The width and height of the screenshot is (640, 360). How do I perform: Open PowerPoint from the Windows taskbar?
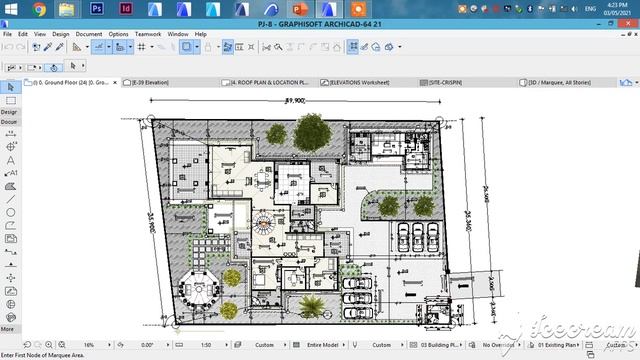tap(300, 9)
